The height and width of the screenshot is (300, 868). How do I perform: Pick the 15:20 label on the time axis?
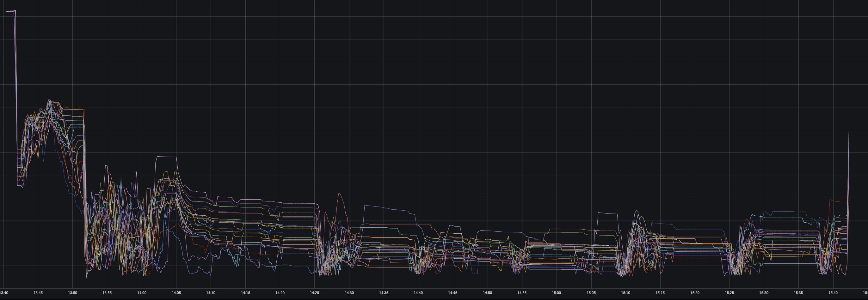pyautogui.click(x=695, y=293)
